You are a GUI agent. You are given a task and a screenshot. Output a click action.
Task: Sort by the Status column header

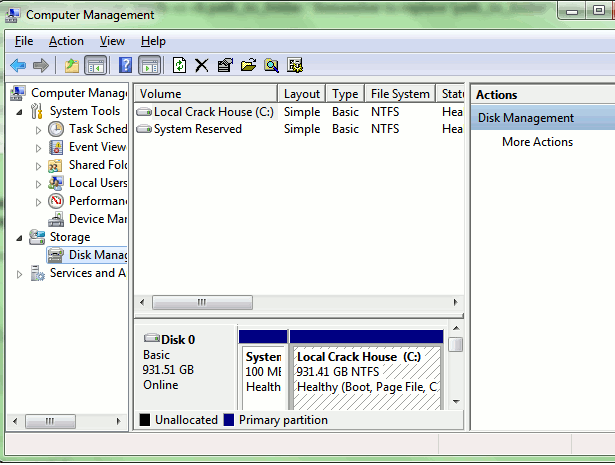click(450, 94)
